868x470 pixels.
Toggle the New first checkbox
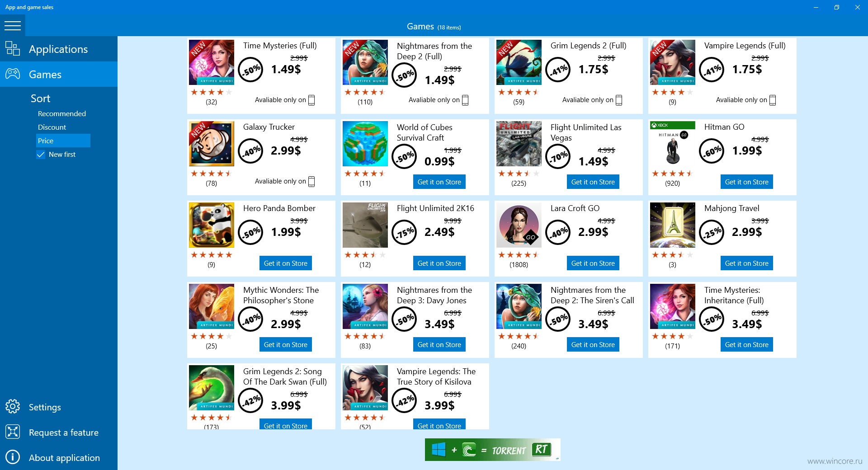41,155
